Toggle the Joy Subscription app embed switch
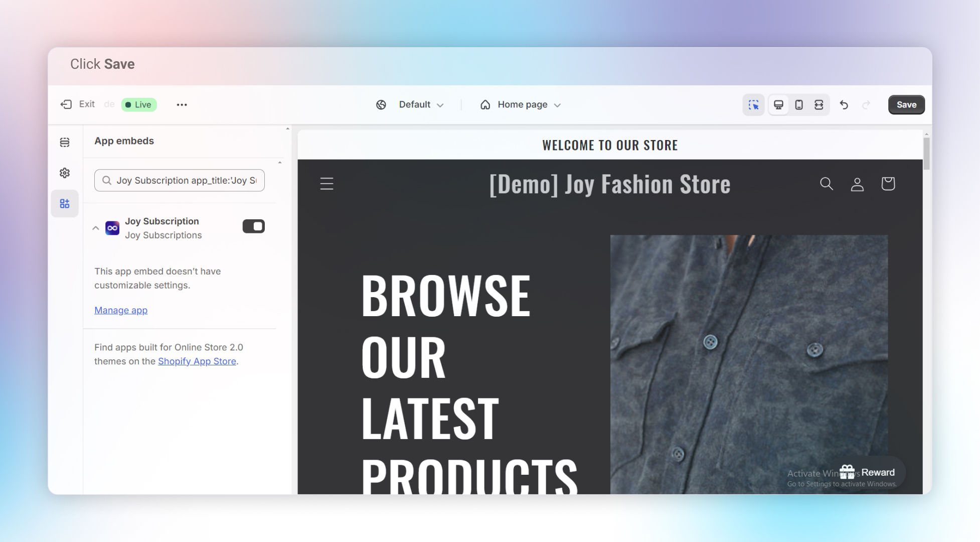The image size is (980, 542). coord(254,226)
